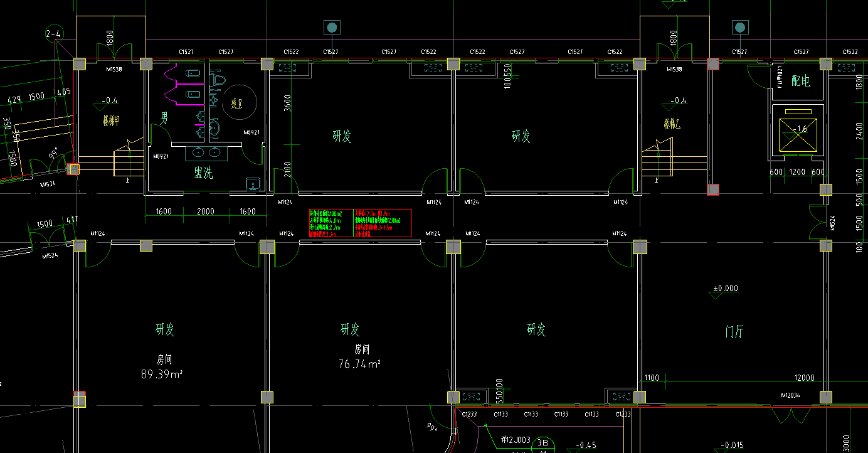Select the 配电 room label
This screenshot has height=453, width=868.
[x=801, y=81]
